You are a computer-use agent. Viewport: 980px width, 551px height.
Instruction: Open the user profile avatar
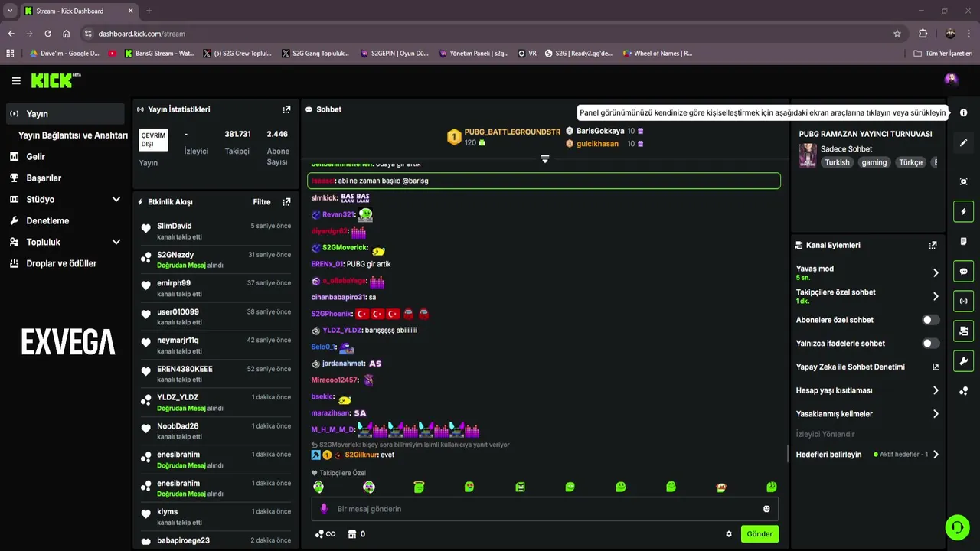click(x=951, y=80)
